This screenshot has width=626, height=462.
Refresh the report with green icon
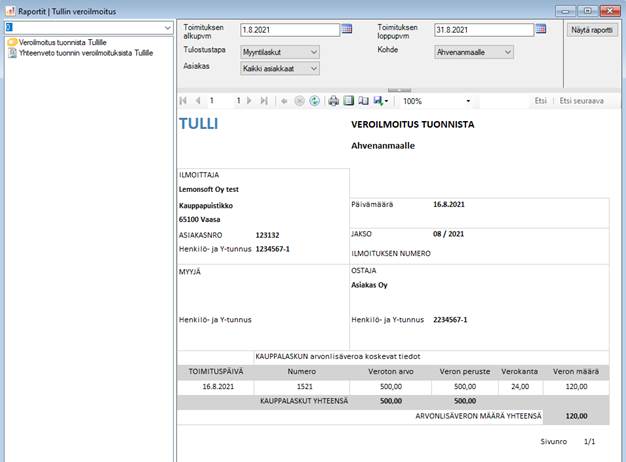[315, 101]
